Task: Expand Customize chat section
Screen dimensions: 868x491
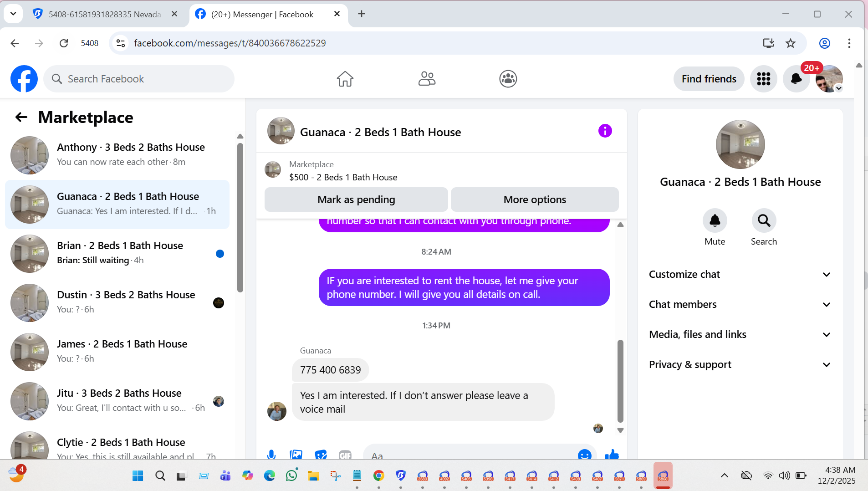Action: tap(740, 274)
